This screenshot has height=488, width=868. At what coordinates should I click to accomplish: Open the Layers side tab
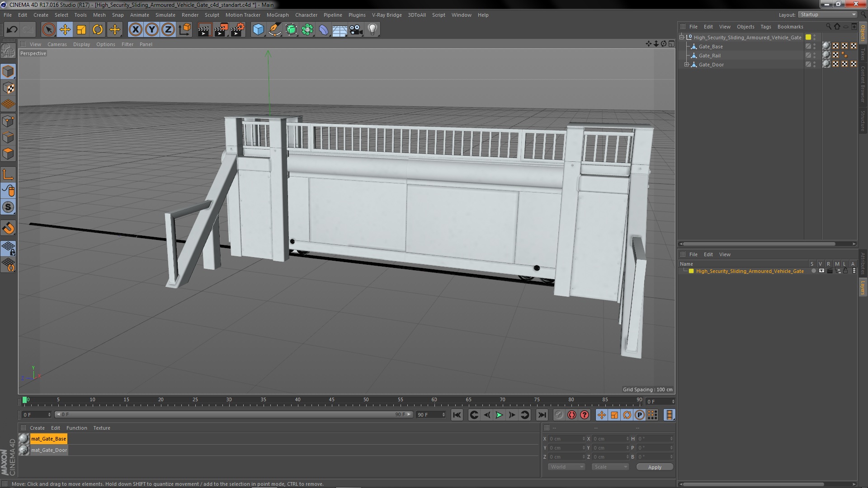pyautogui.click(x=863, y=288)
